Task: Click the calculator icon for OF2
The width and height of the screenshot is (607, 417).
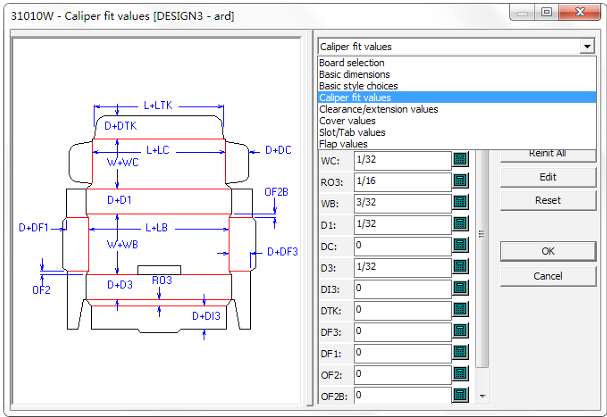Action: [x=460, y=375]
